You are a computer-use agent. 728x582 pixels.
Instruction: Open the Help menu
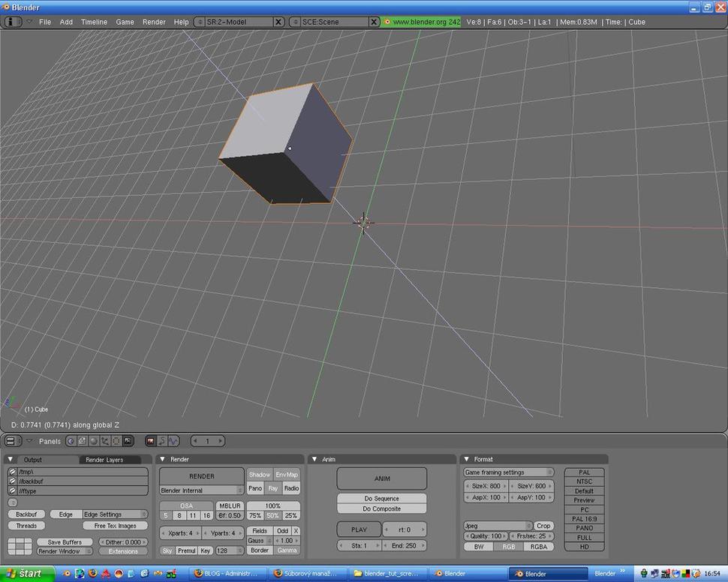(x=181, y=22)
